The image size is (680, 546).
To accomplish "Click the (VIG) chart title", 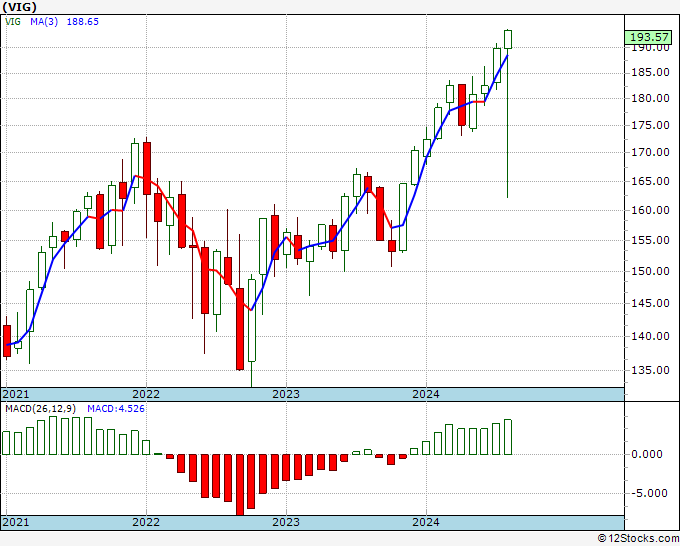I will tap(20, 7).
